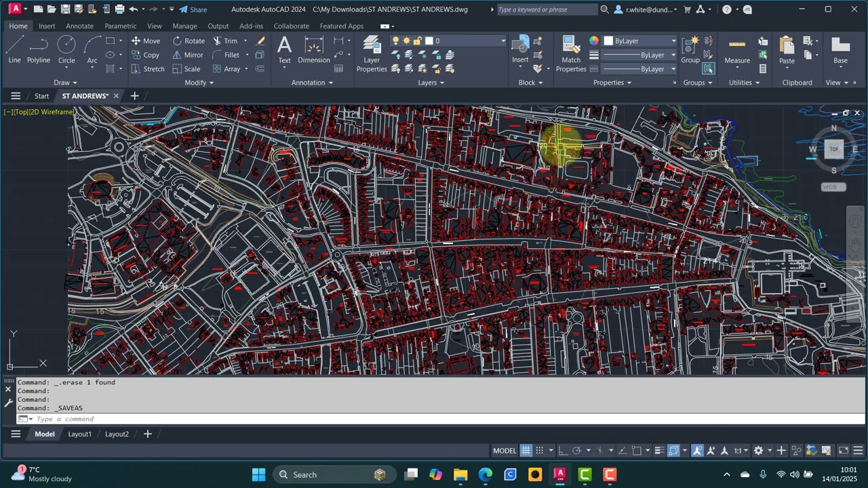Viewport: 868px width, 488px height.
Task: Click the object color wheel swatch
Action: (594, 41)
